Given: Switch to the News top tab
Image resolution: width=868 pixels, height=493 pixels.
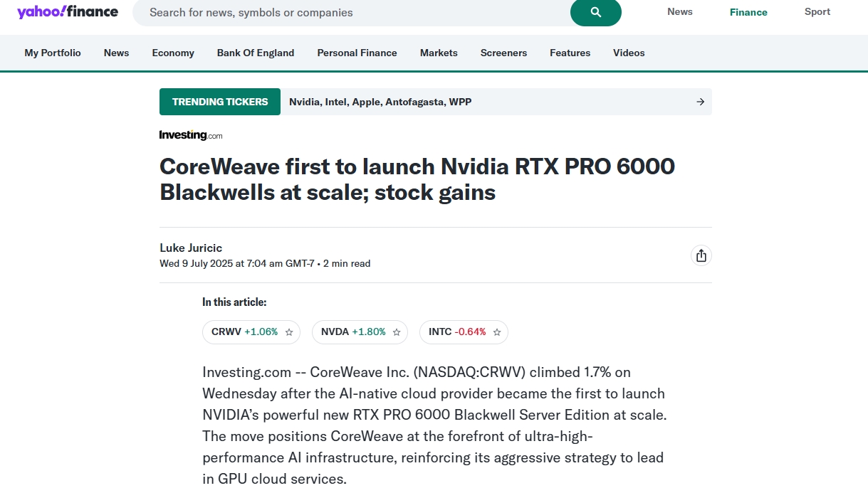Looking at the screenshot, I should 680,11.
